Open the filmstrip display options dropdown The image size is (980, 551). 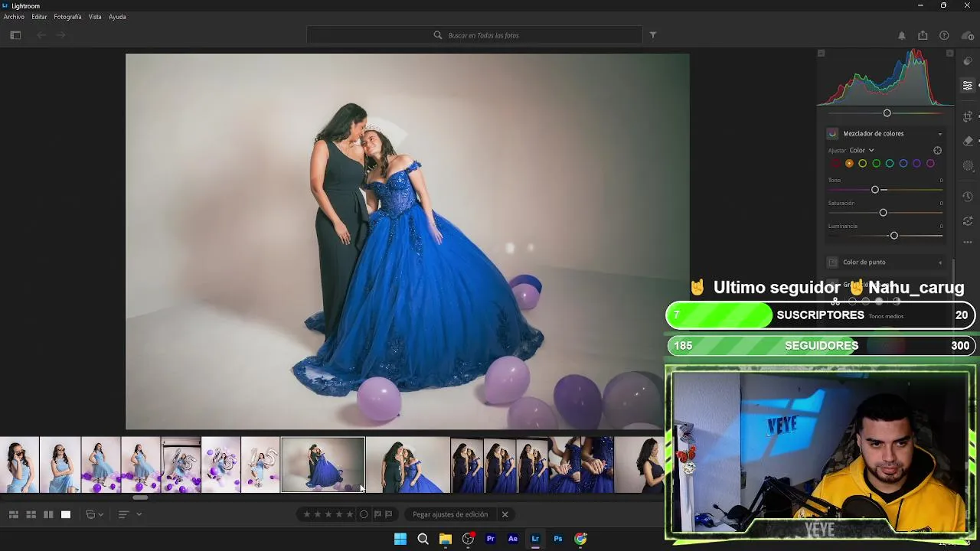(94, 515)
